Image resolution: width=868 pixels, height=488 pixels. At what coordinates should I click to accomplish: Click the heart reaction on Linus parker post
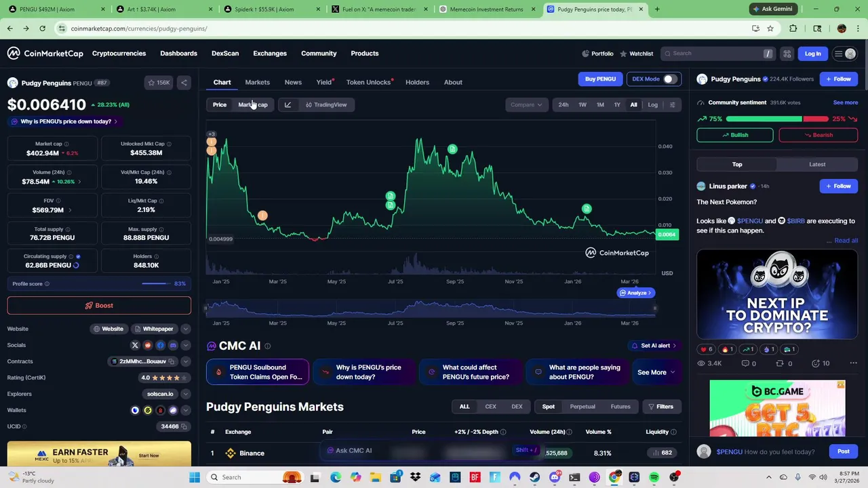706,349
